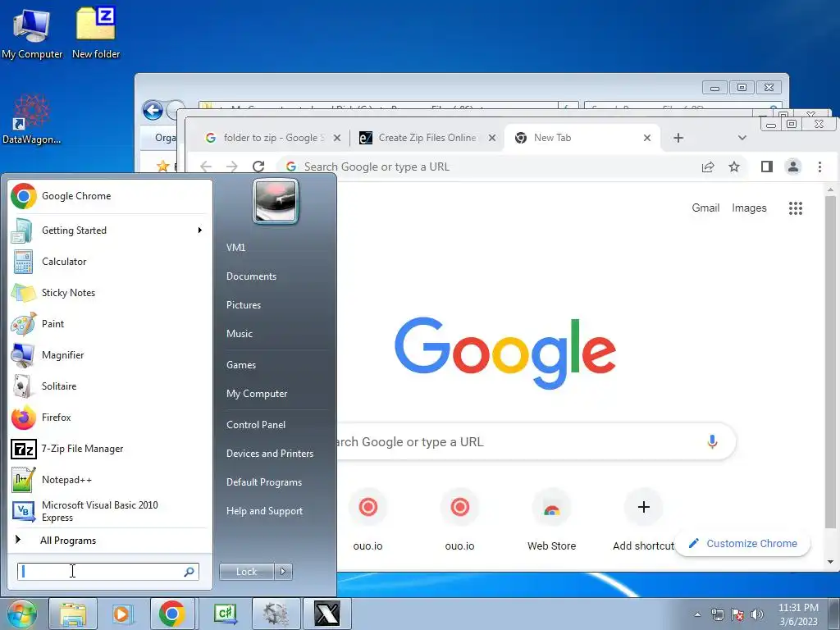840x630 pixels.
Task: Launch Solitaire from the Start menu
Action: coord(110,386)
